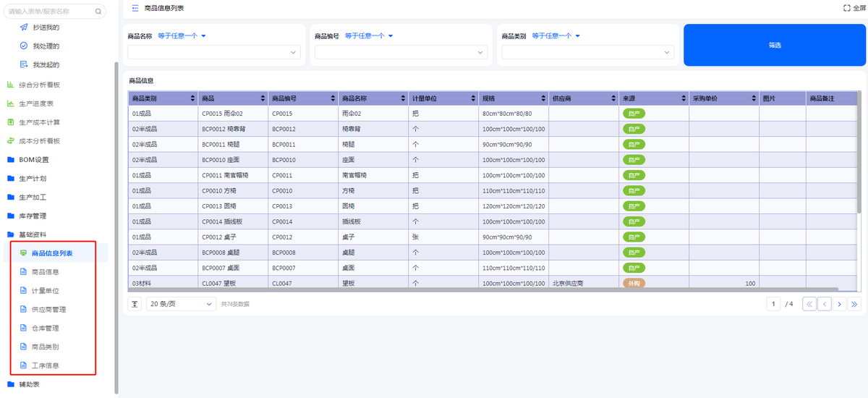Click the 120cm*120cm*120/120 cell
The image size is (868, 398).
[514, 206]
